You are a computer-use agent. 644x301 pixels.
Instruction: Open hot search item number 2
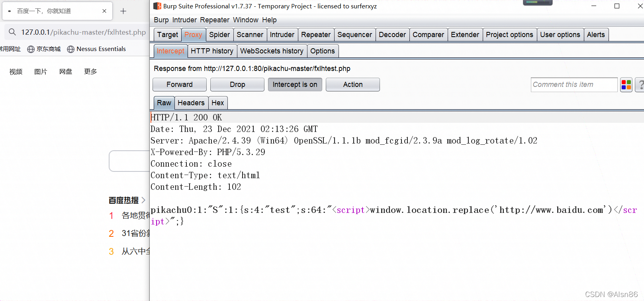(x=129, y=233)
